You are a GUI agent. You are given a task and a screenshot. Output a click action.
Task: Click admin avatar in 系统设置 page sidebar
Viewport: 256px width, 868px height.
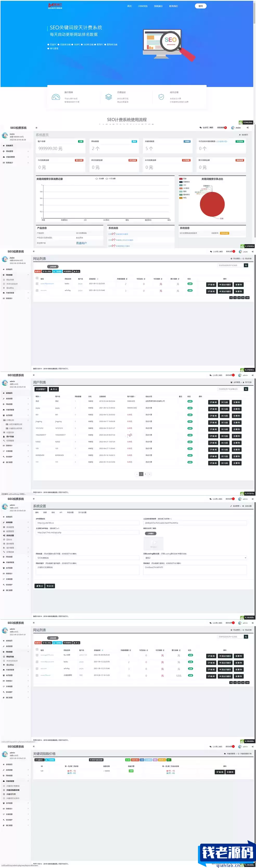pos(5,507)
